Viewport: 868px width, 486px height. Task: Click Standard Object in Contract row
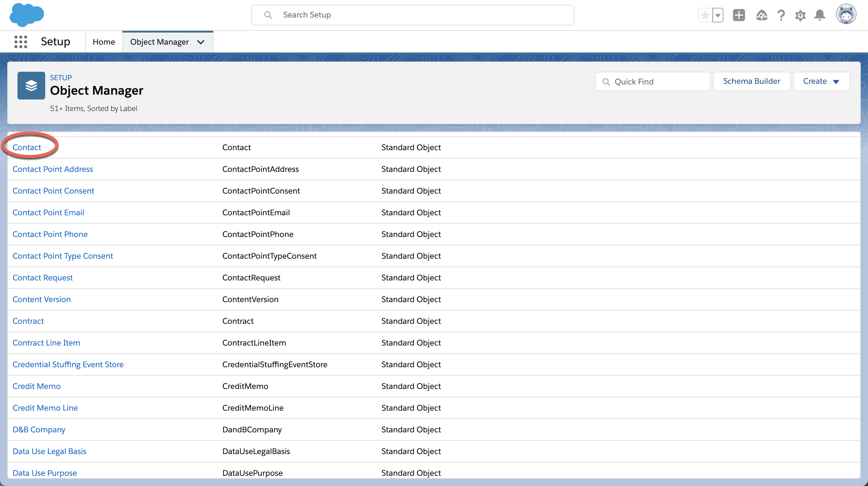(411, 321)
